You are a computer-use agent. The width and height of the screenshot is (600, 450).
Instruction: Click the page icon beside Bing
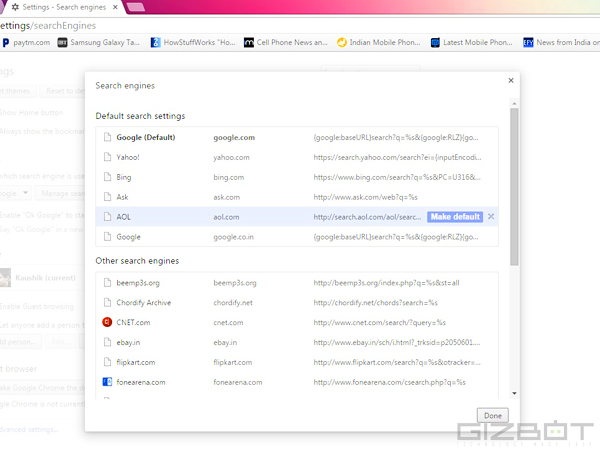107,177
